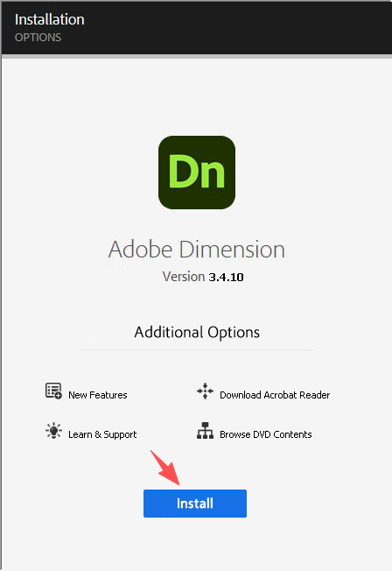Open the New Features link

point(98,395)
